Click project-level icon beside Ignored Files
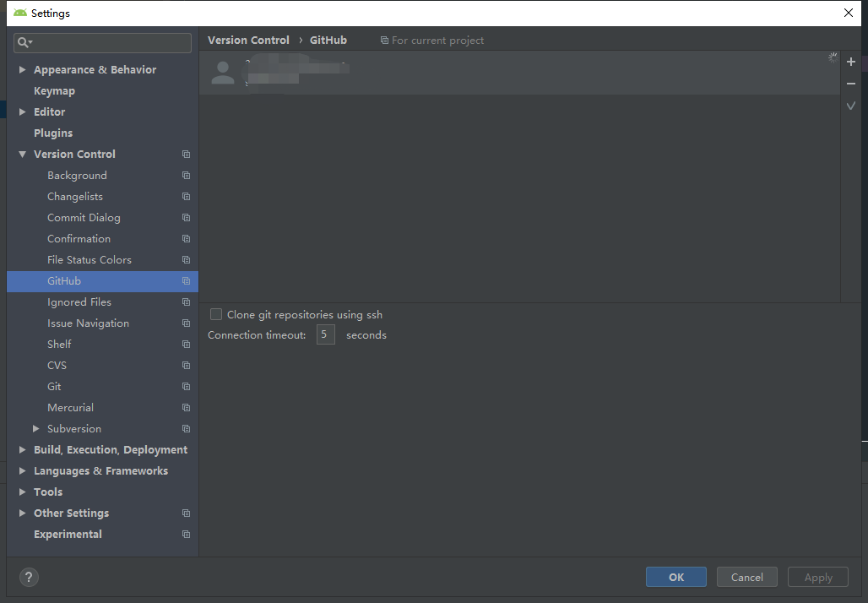 coord(186,301)
